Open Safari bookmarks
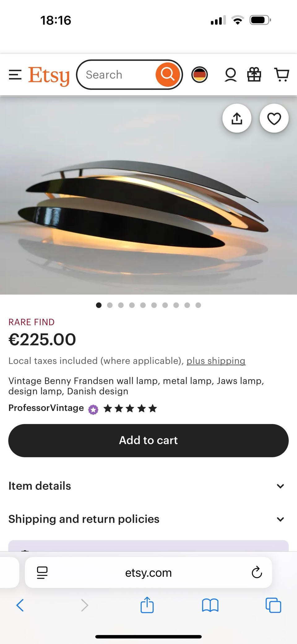Viewport: 297px width, 644px height. tap(210, 605)
